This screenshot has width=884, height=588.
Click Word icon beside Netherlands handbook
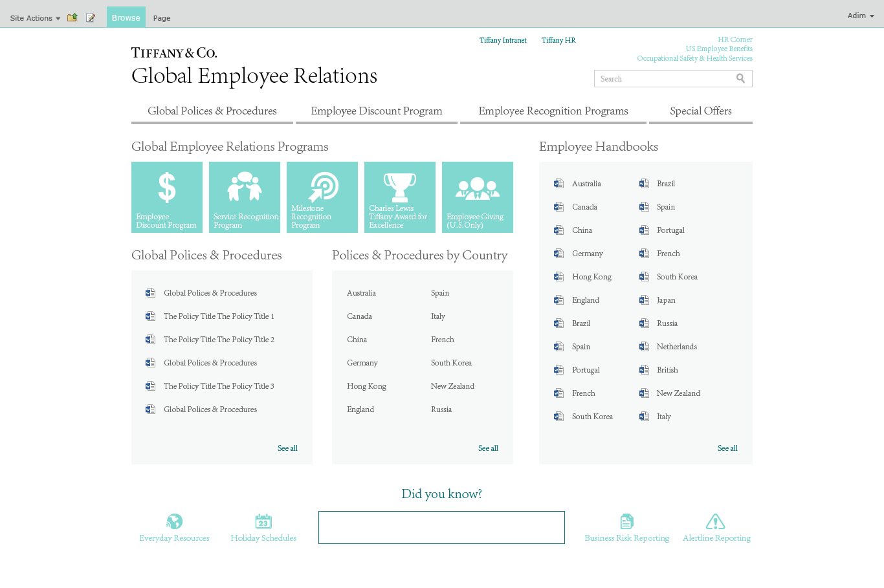coord(644,347)
